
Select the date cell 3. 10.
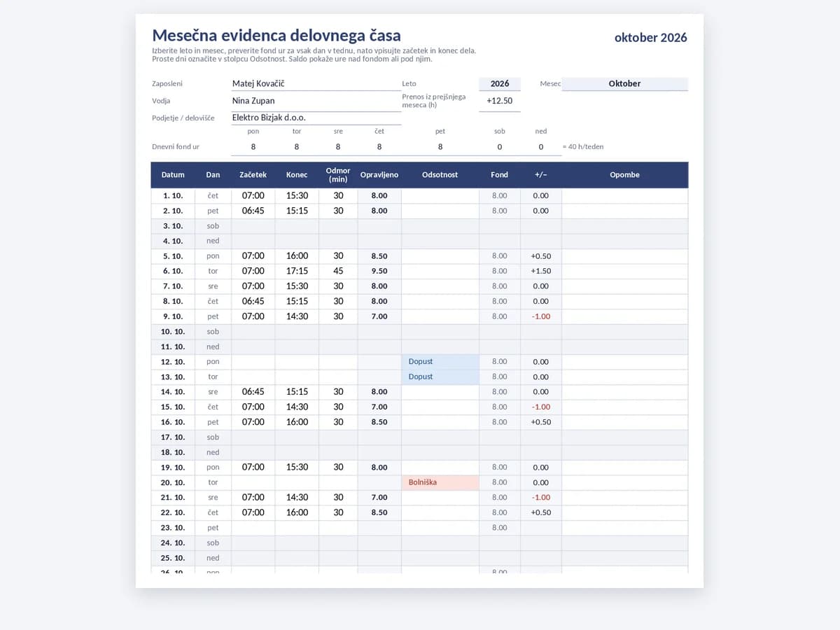click(x=173, y=226)
